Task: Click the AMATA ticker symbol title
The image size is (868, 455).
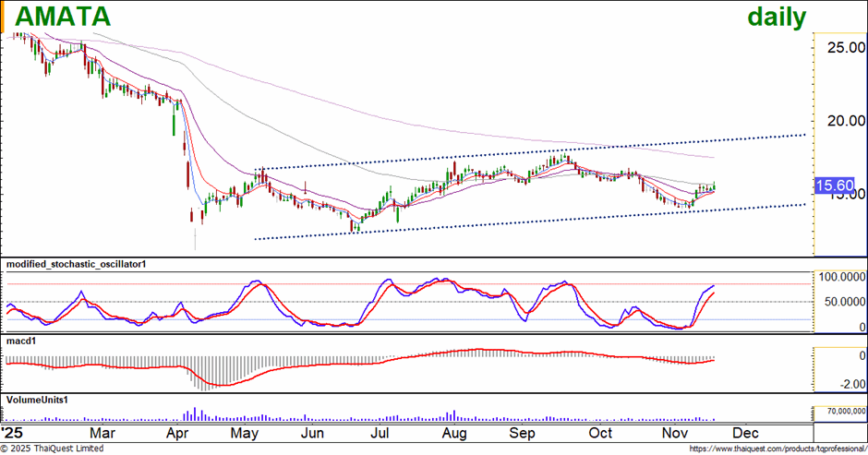Action: 64,16
